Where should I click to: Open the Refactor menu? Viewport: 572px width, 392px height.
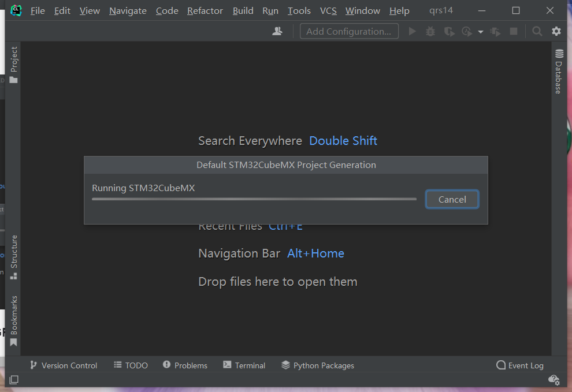click(x=205, y=11)
